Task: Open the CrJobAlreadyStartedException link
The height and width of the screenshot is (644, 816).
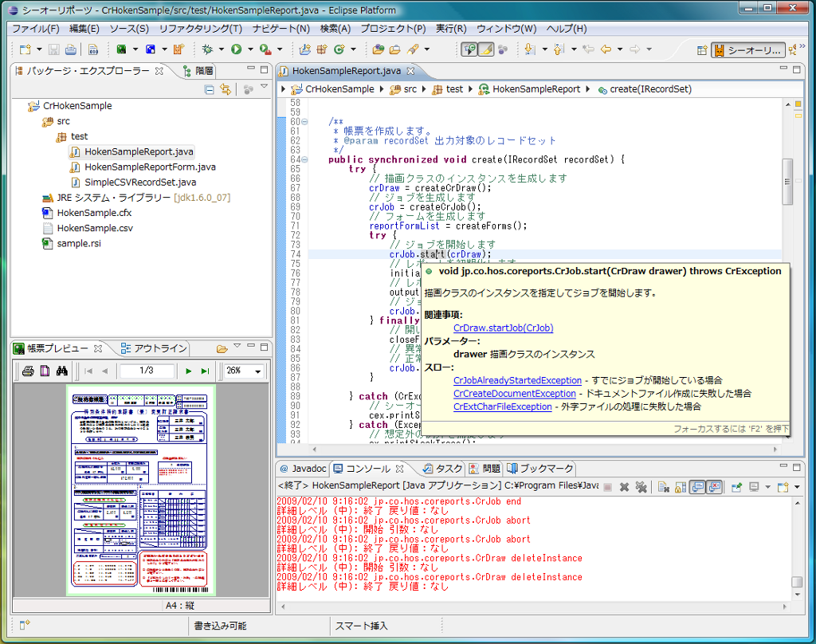Action: tap(517, 380)
